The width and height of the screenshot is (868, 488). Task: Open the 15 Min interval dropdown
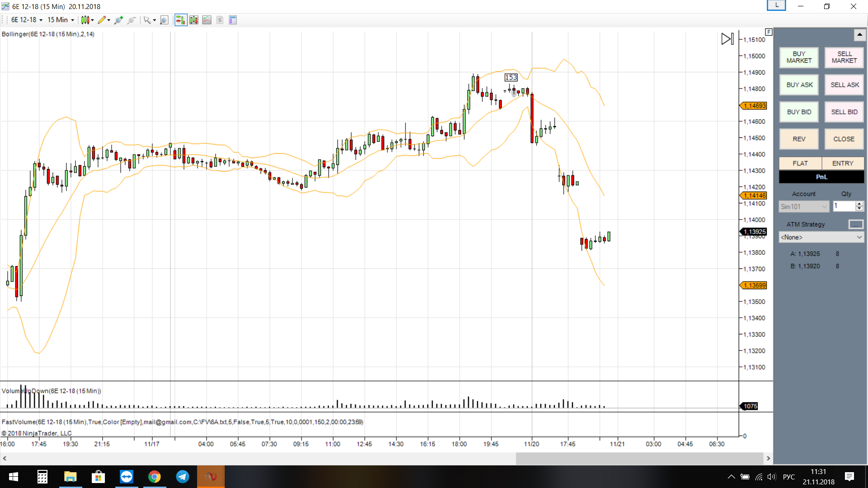click(61, 20)
